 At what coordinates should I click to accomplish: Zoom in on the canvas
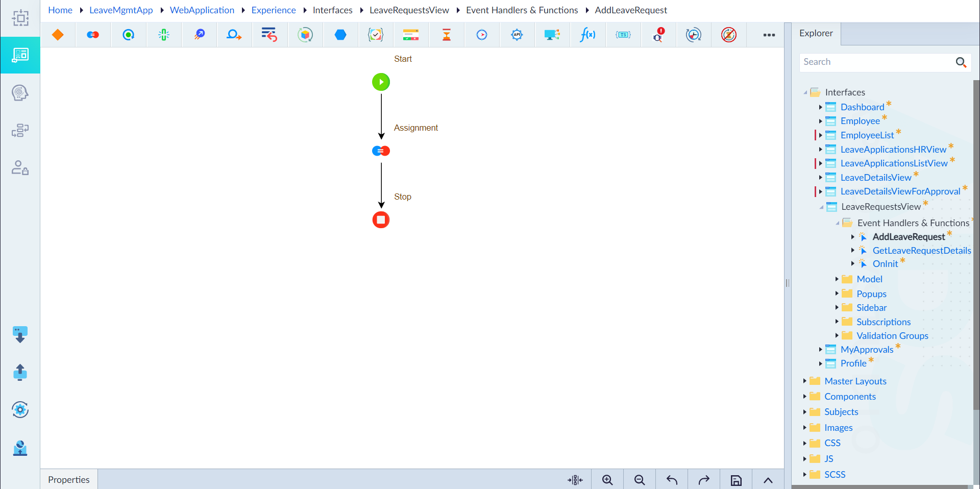(x=607, y=480)
